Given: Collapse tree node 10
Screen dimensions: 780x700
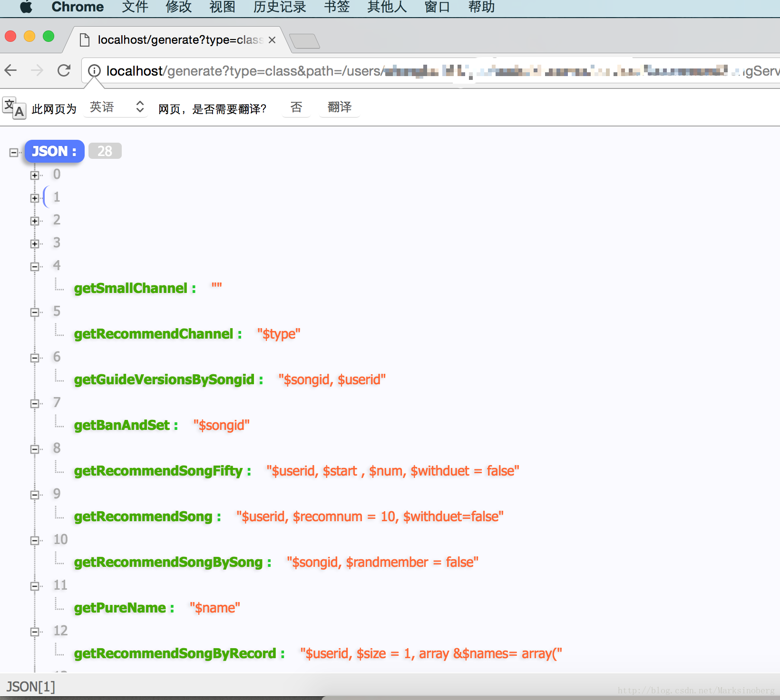Looking at the screenshot, I should pos(35,541).
